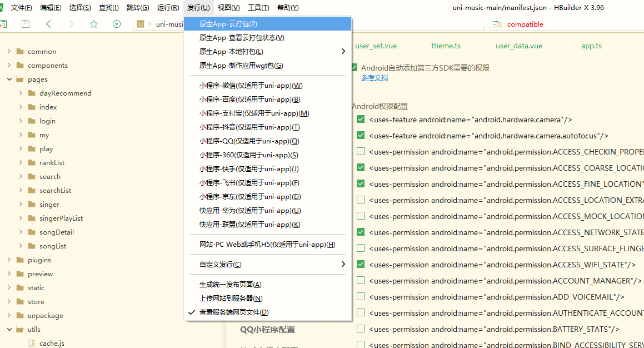Open the 参考文档 link

click(x=375, y=78)
